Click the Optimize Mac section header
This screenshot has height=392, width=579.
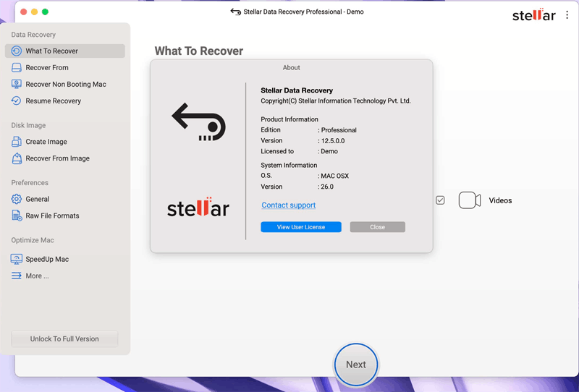tap(33, 240)
